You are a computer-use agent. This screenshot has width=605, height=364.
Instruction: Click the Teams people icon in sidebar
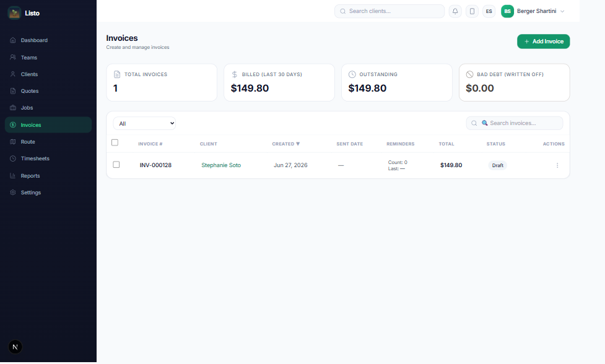pos(13,57)
